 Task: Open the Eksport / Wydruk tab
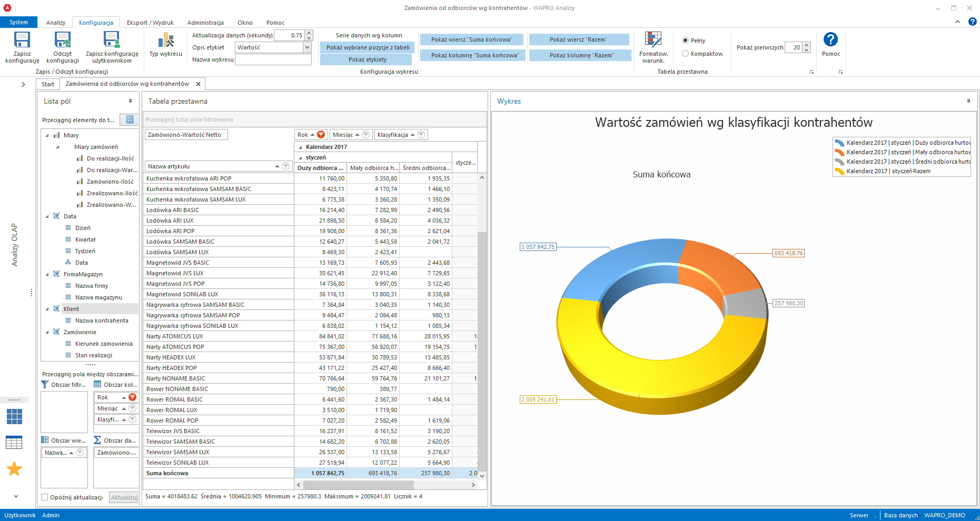(x=150, y=23)
